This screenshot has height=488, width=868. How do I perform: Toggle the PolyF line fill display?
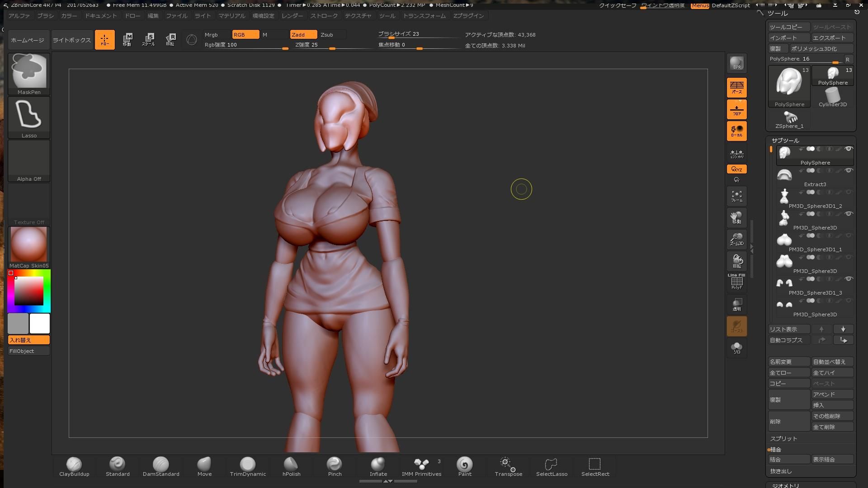tap(736, 282)
